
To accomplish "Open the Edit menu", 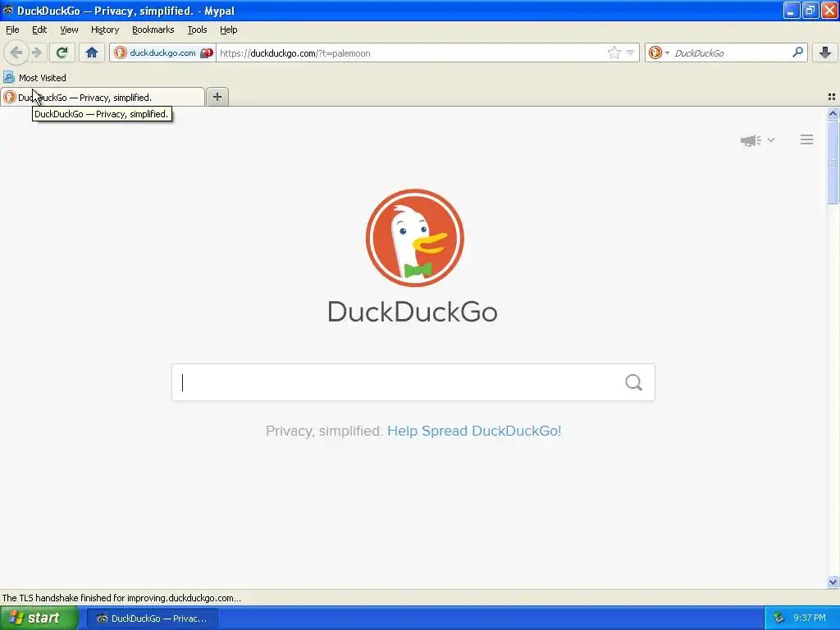I will point(39,30).
